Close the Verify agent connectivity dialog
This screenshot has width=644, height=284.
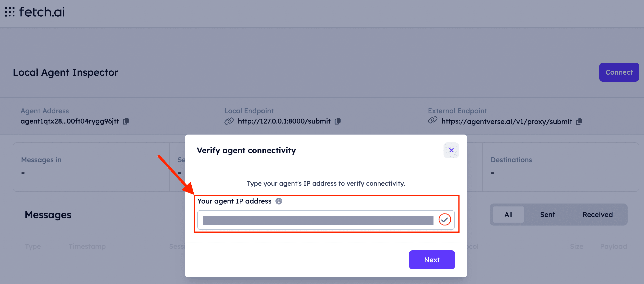(451, 150)
